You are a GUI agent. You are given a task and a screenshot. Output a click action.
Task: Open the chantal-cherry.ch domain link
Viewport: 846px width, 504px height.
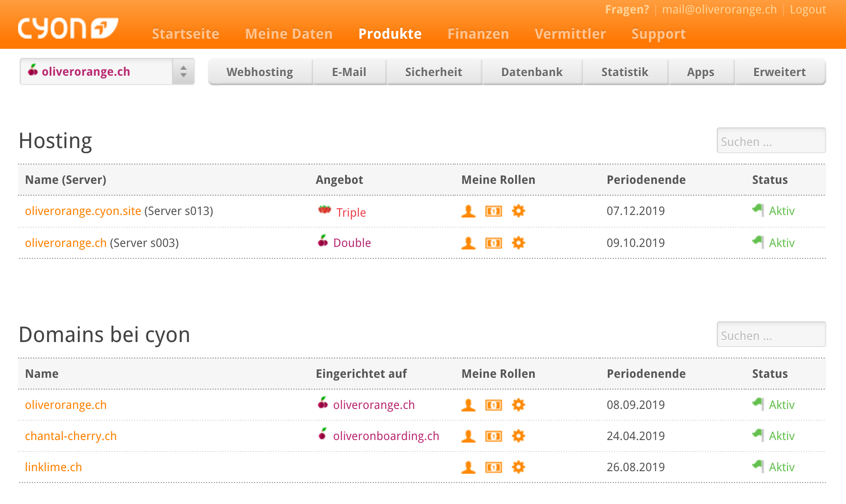[71, 436]
